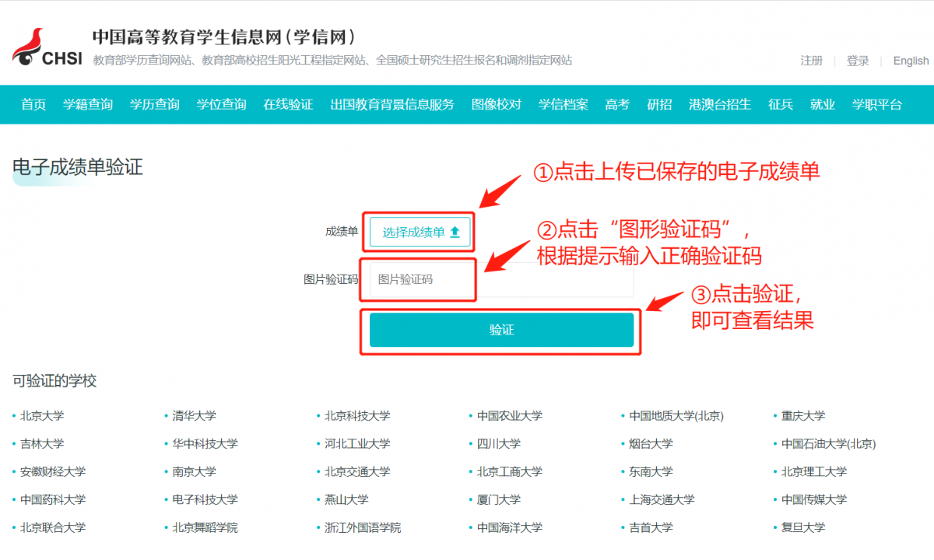Click the CHSI logo
Screen dimensions: 934x560
pos(47,47)
